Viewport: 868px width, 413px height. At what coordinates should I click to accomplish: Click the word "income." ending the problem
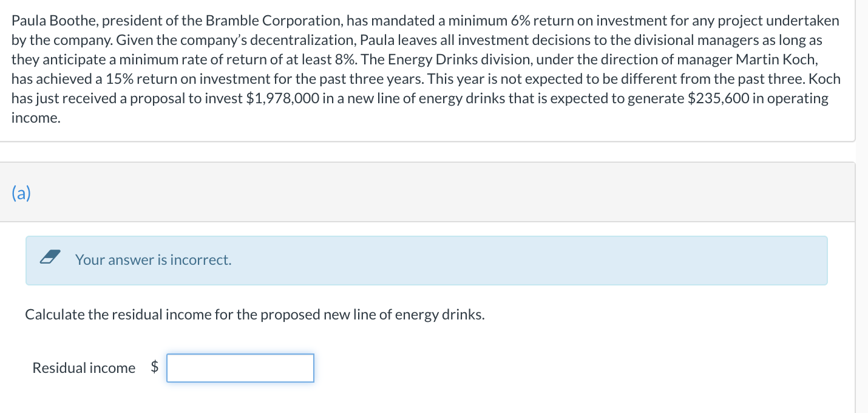(x=36, y=118)
